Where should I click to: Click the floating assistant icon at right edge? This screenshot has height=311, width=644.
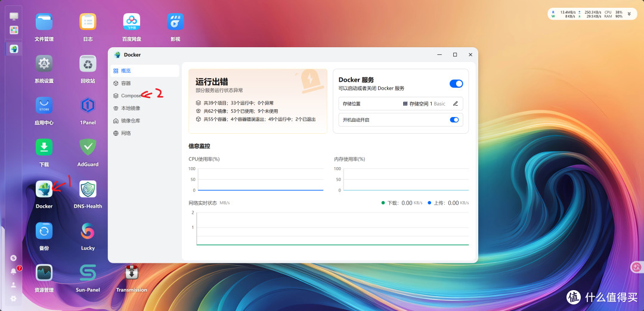point(637,267)
